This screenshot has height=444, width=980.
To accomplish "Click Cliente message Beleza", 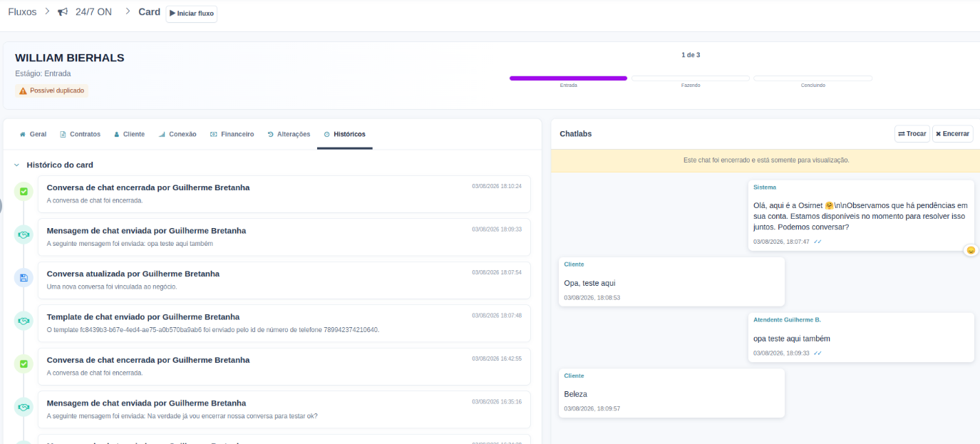I will coord(671,393).
